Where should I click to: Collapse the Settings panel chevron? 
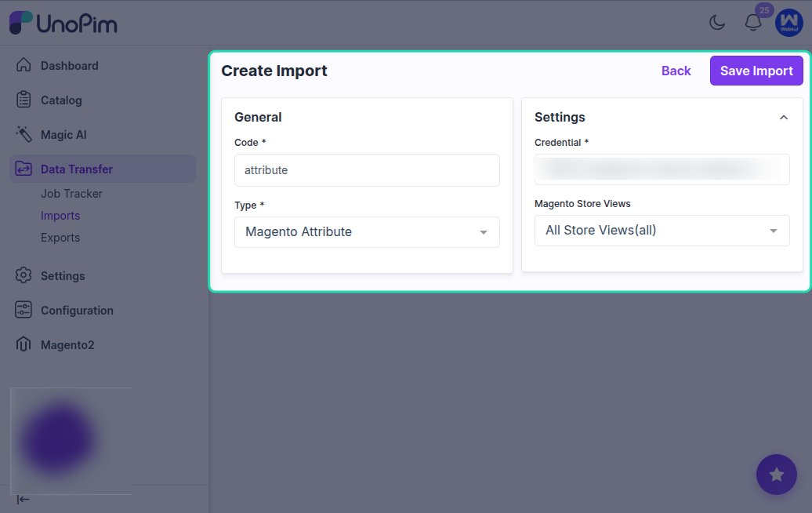(784, 118)
